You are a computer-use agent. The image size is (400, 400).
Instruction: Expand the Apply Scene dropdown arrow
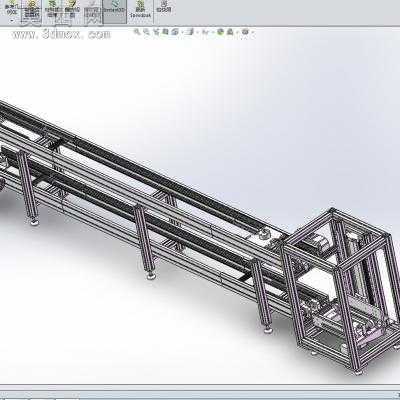coord(237,32)
